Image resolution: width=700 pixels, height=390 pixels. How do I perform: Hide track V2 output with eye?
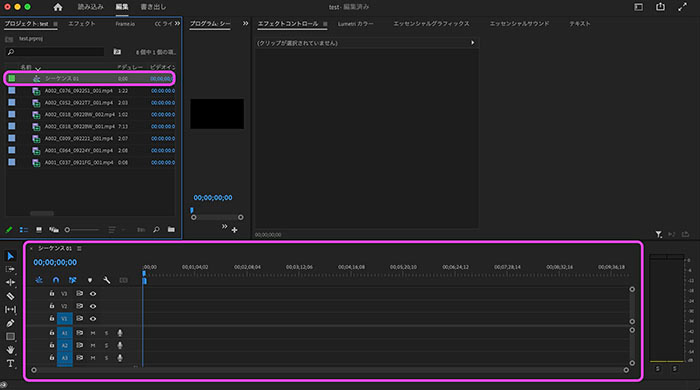click(93, 306)
